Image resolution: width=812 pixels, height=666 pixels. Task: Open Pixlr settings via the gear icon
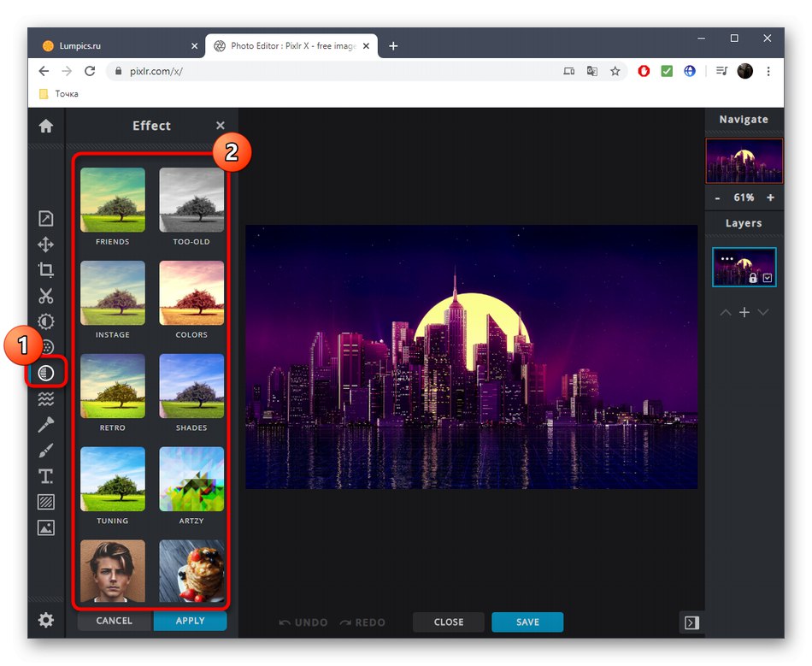(46, 619)
